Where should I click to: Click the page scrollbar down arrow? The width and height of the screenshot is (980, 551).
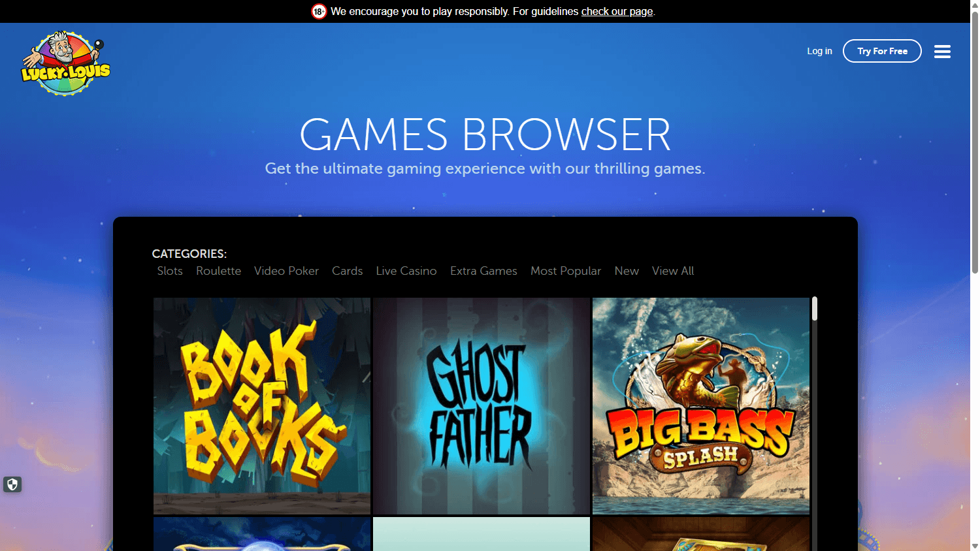tap(975, 546)
